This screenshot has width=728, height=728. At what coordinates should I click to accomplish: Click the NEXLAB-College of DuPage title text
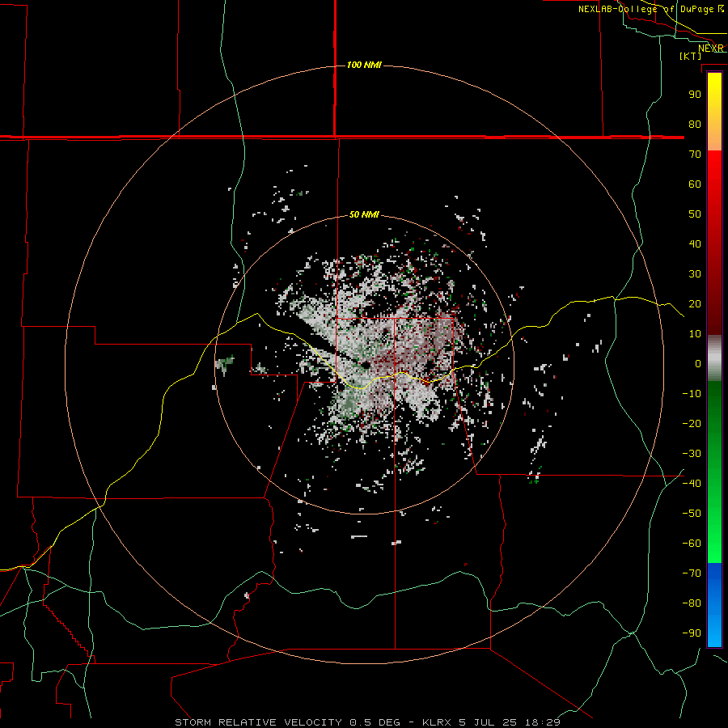(x=651, y=9)
